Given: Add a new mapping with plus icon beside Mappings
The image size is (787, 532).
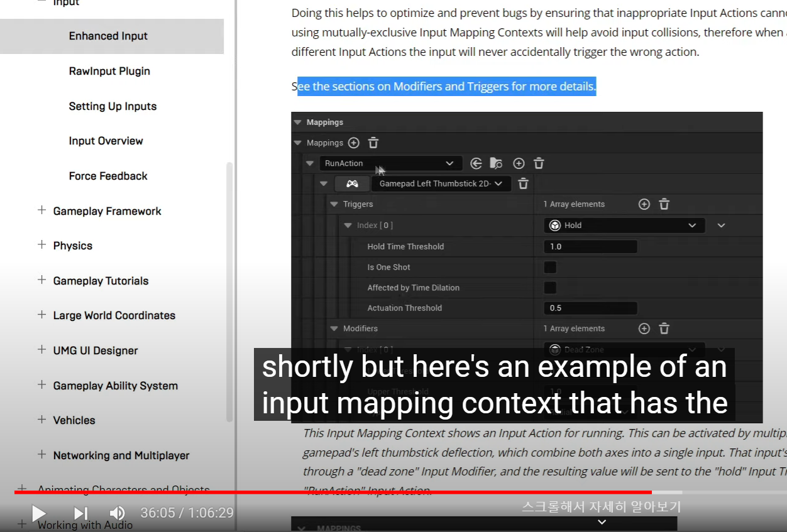Looking at the screenshot, I should 354,143.
